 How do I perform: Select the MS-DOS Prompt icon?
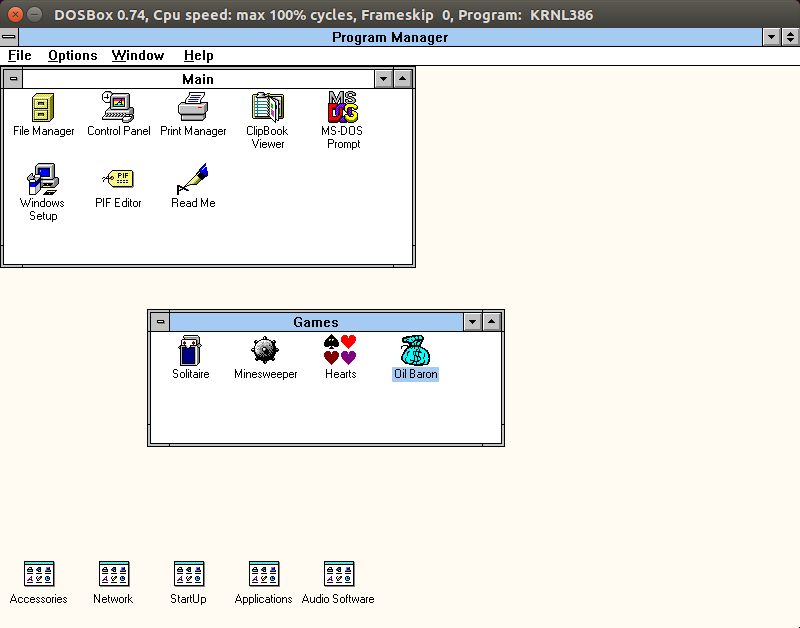(342, 107)
